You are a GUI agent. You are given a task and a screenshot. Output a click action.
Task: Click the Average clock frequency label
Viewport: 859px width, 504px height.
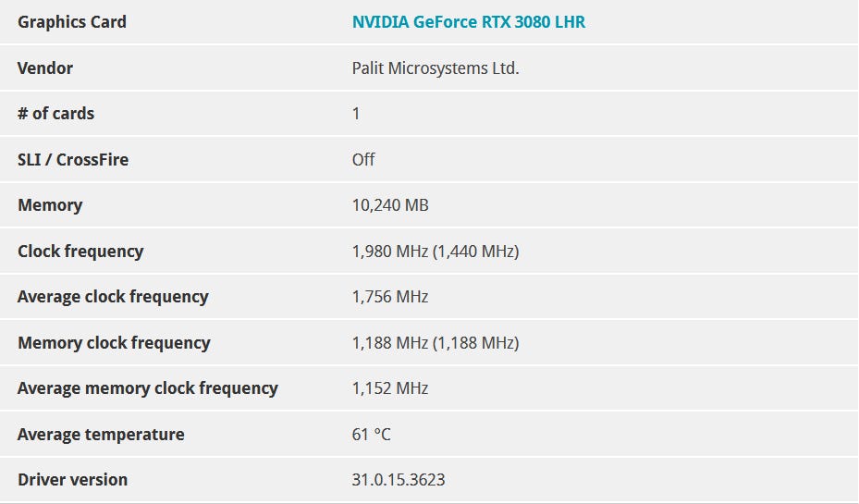click(x=113, y=297)
